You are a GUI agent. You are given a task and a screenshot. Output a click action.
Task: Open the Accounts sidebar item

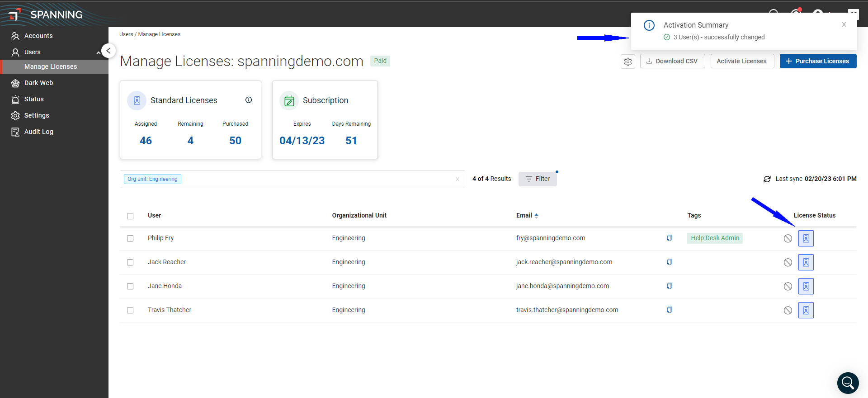click(38, 36)
